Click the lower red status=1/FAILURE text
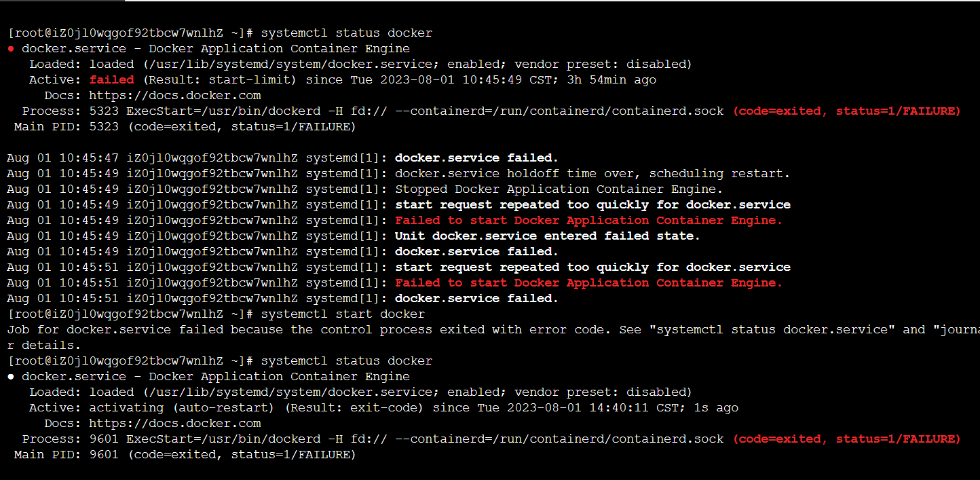Screen dimensions: 980x480 click(897, 439)
